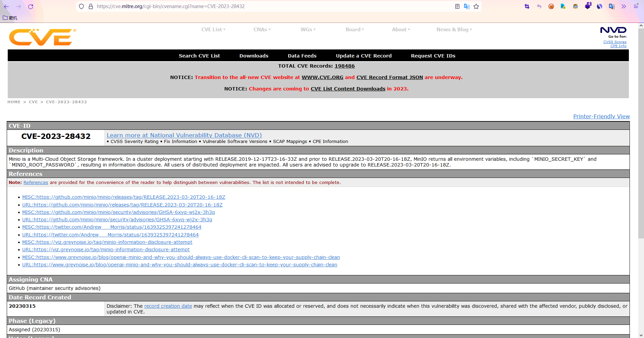This screenshot has width=644, height=338.
Task: Click the face with glasses extension icon
Action: (x=575, y=6)
